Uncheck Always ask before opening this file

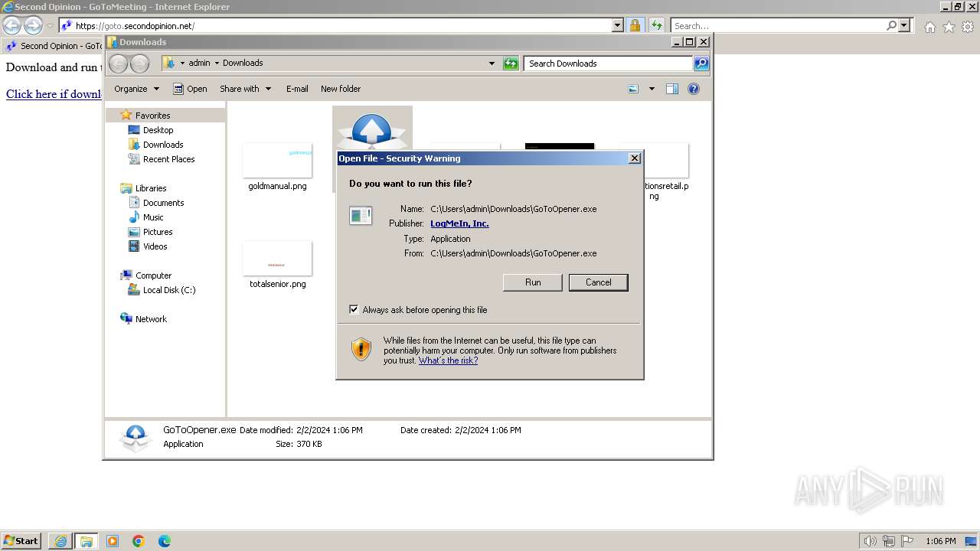354,310
